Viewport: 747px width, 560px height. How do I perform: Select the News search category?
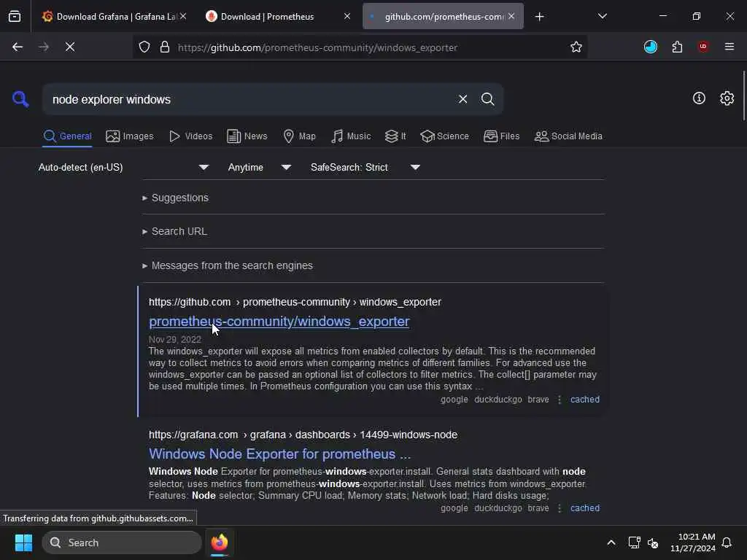247,136
